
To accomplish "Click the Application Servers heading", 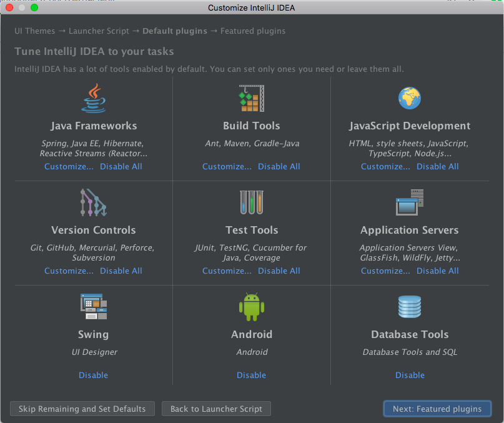I will tap(410, 230).
